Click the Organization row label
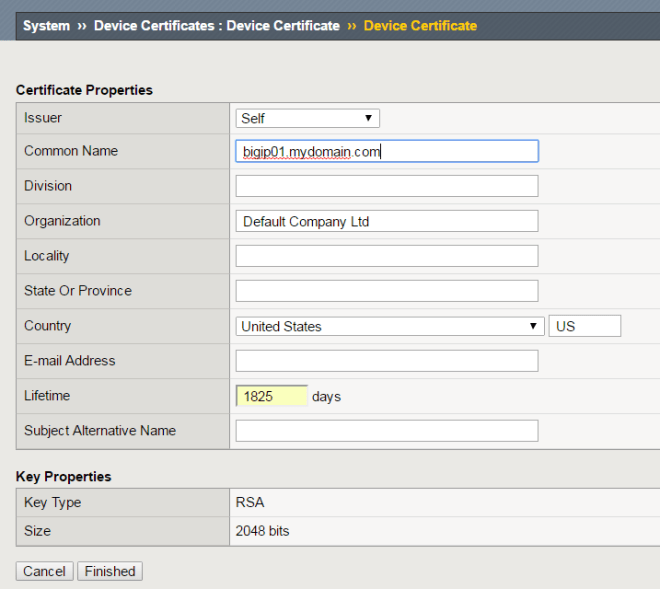 [x=62, y=221]
